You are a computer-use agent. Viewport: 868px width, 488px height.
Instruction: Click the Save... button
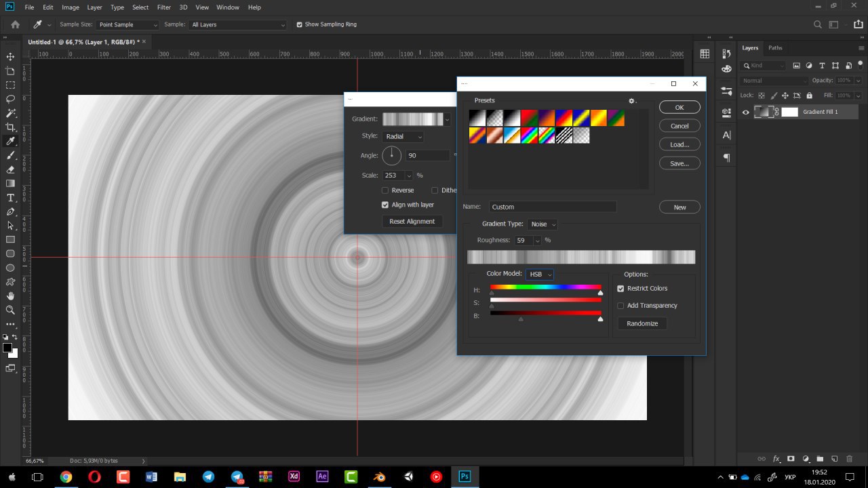679,163
